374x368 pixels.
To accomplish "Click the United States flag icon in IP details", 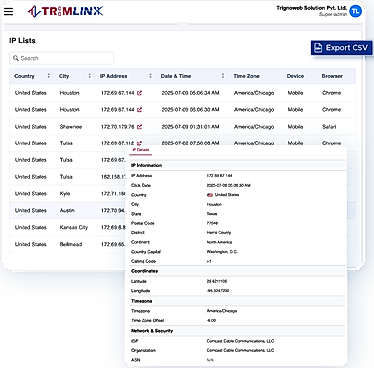I will [x=210, y=195].
